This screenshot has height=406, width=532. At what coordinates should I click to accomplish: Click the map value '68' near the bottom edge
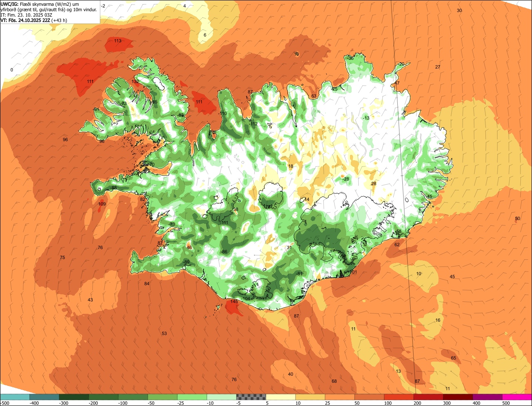click(334, 381)
